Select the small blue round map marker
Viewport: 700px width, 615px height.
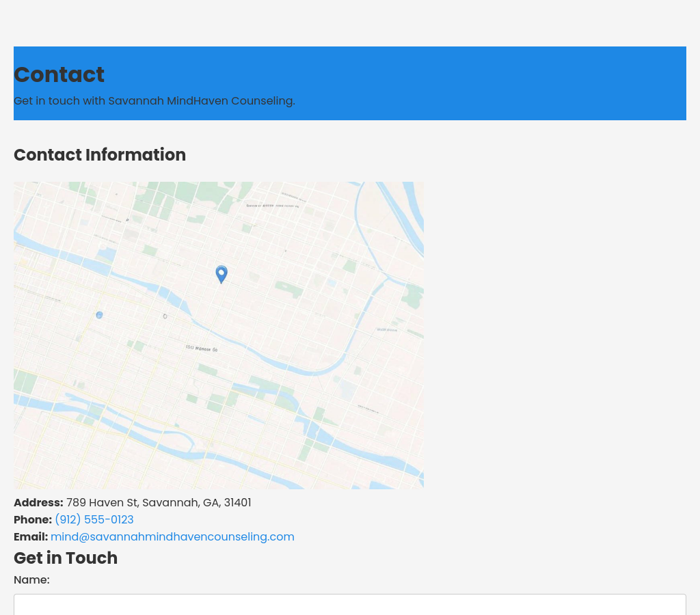pos(99,315)
